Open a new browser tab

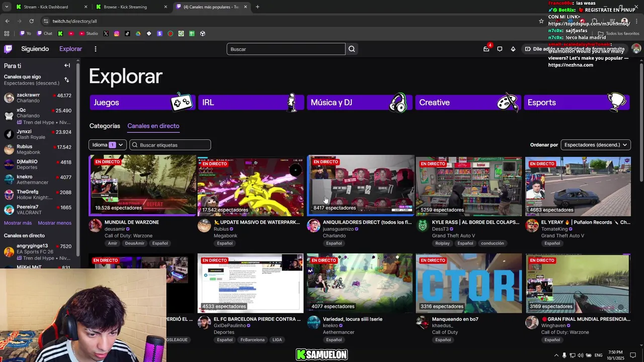[257, 7]
